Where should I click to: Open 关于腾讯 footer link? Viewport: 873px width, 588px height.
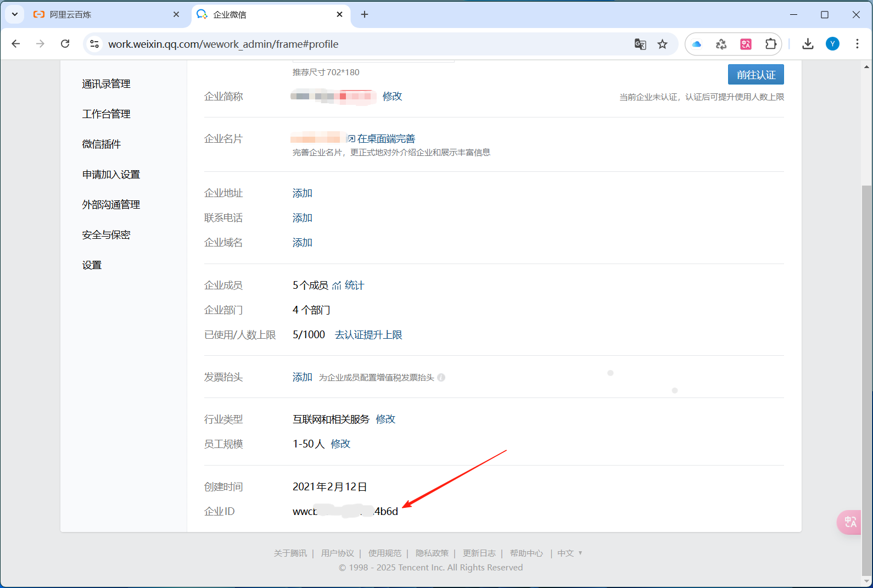pyautogui.click(x=290, y=553)
